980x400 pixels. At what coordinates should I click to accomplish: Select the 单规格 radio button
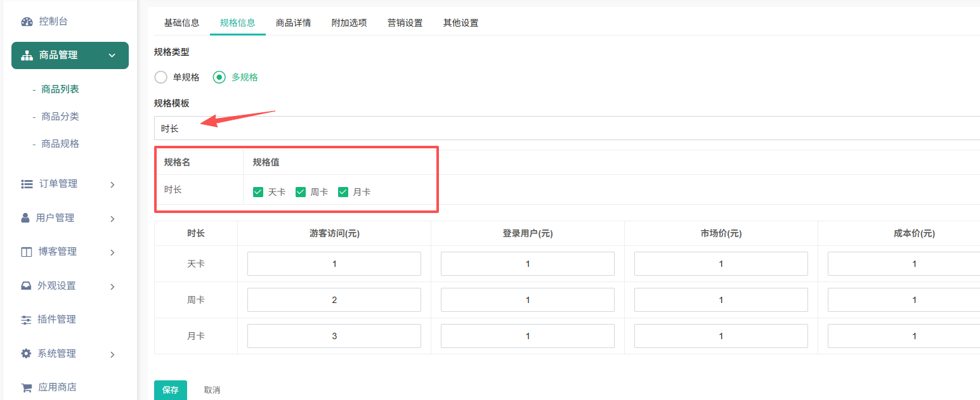tap(161, 77)
